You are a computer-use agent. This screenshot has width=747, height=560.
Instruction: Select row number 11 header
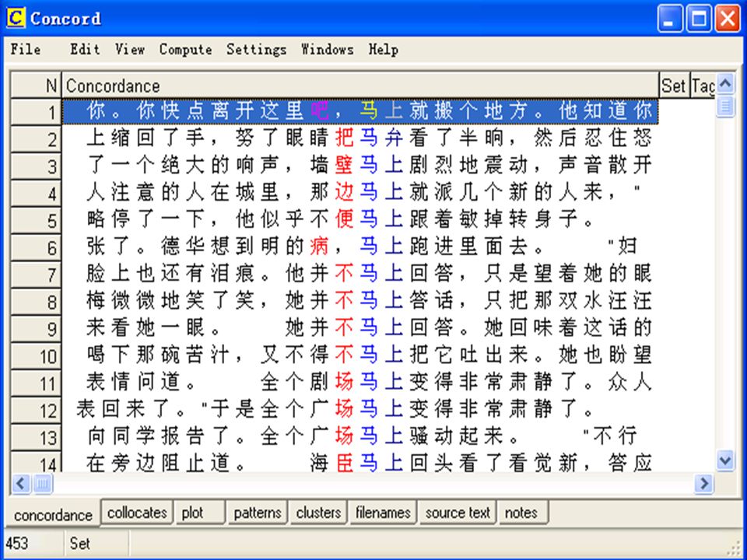point(36,383)
